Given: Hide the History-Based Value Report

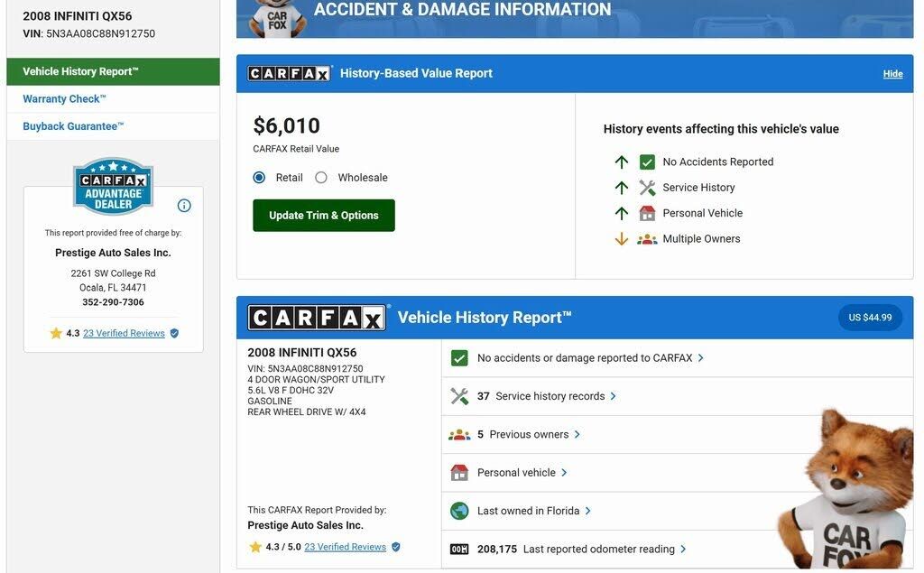Looking at the screenshot, I should click(892, 74).
